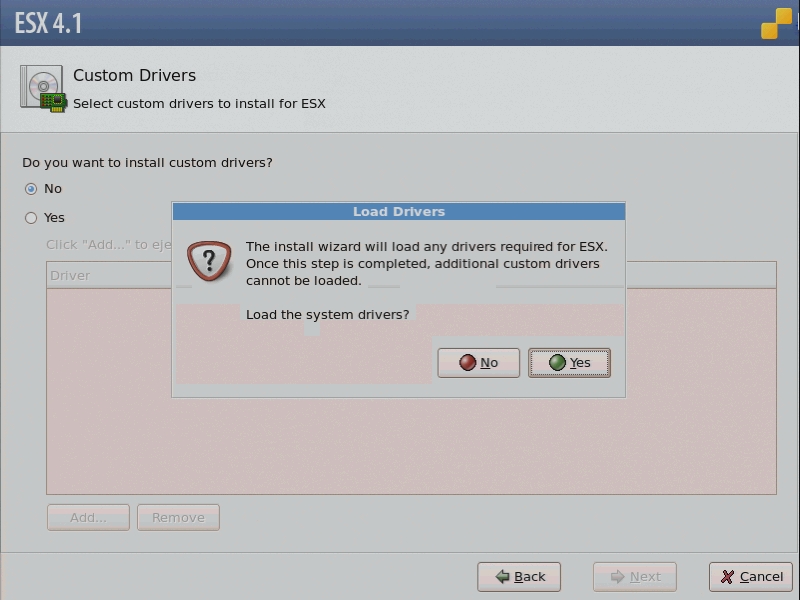The width and height of the screenshot is (800, 600).
Task: Select the Yes radio button for custom drivers
Action: [x=31, y=218]
